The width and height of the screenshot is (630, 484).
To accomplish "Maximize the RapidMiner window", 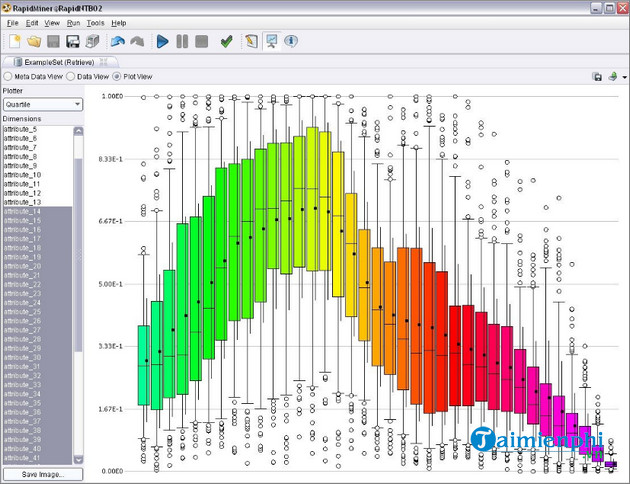I will (610, 8).
